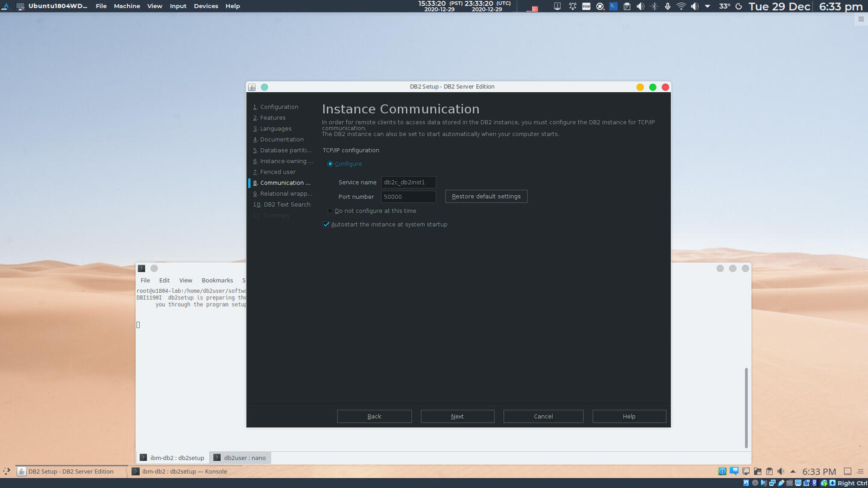Open VirtualBox Input menu

point(178,6)
